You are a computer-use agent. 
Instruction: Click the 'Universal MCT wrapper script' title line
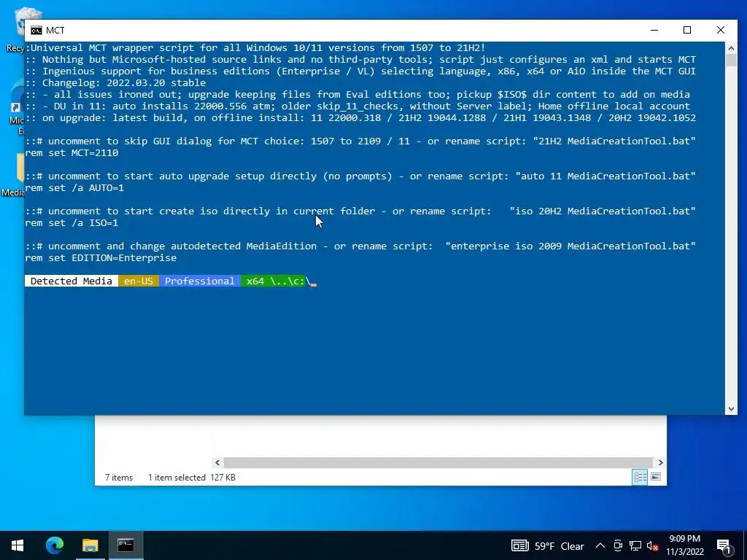point(255,47)
